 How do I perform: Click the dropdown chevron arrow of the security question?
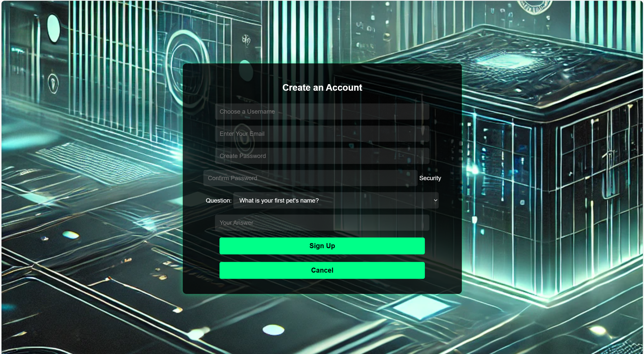coord(435,200)
